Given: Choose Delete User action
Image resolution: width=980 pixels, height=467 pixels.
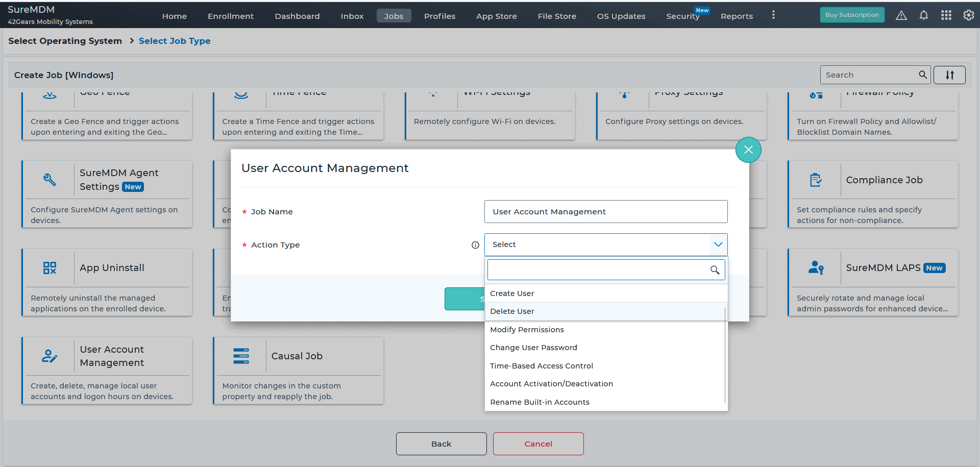Looking at the screenshot, I should click(x=606, y=311).
